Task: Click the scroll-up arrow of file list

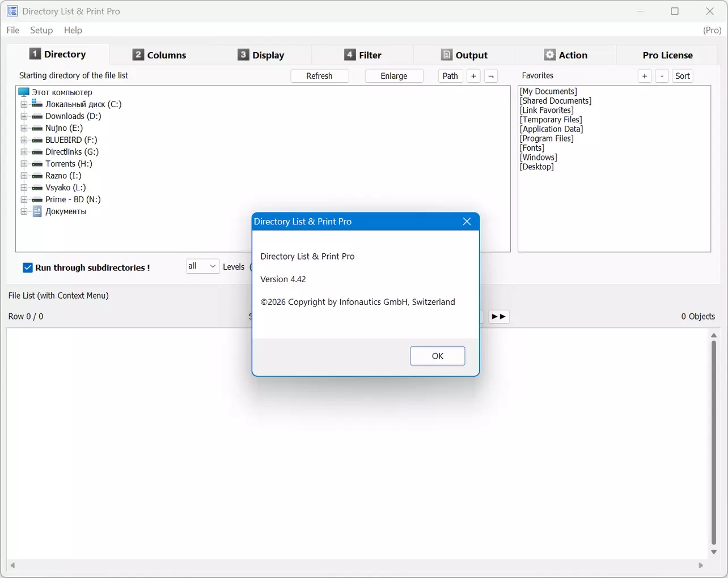Action: (x=714, y=335)
